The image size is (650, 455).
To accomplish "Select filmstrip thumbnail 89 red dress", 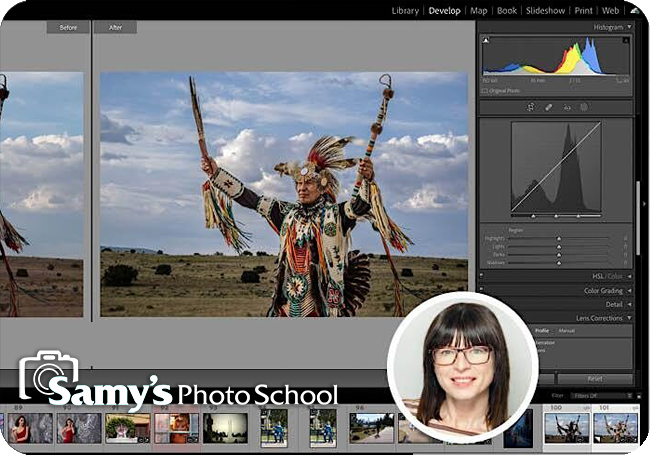I will pos(30,428).
